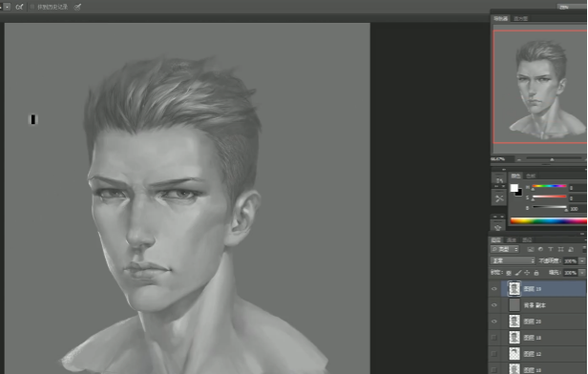Filter layers by type layers T icon
588x374 pixels.
[x=551, y=249]
